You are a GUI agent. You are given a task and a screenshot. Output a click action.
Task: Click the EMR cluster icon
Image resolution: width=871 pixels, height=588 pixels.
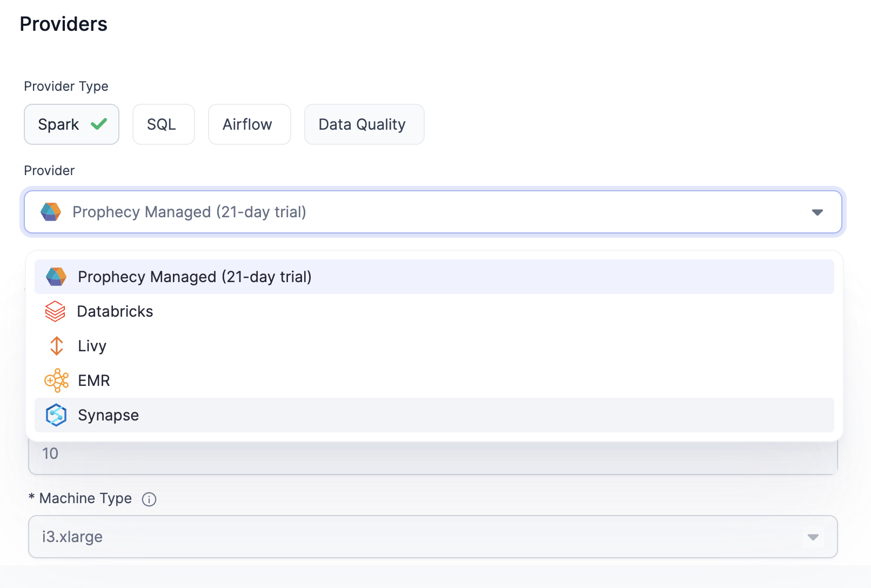56,380
